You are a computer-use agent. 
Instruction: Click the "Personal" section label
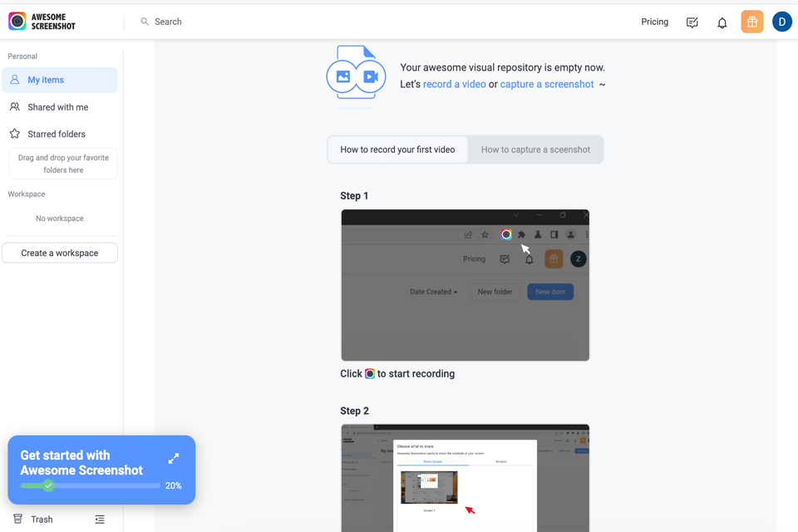22,56
